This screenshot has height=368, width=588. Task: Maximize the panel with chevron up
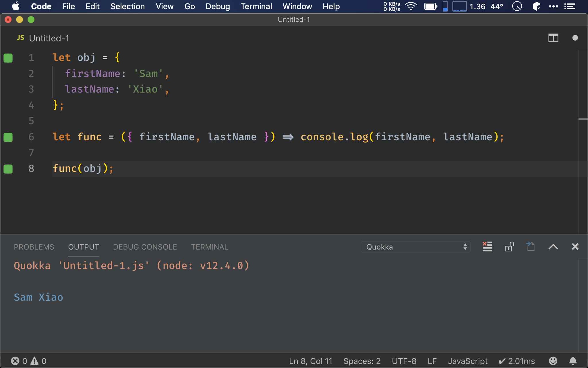[x=553, y=247]
